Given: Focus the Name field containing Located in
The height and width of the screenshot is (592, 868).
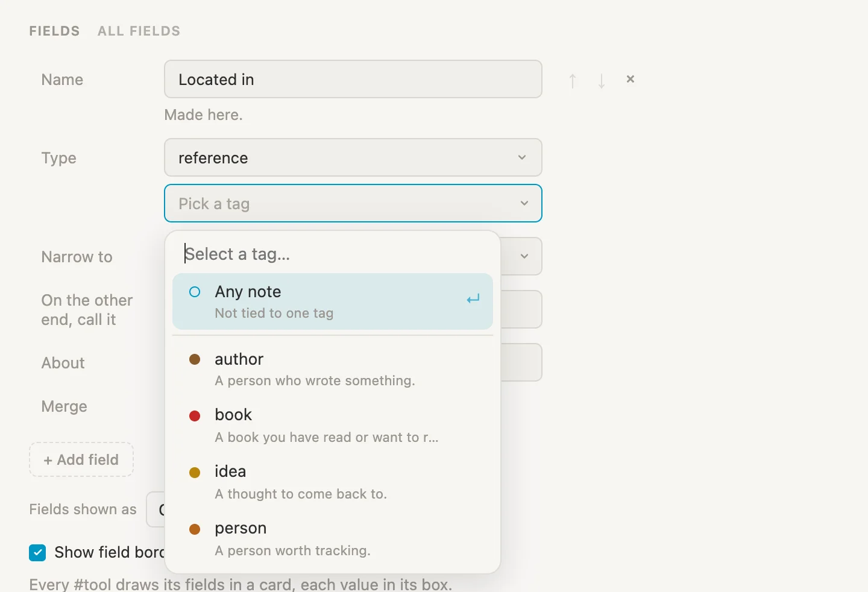Looking at the screenshot, I should (353, 79).
